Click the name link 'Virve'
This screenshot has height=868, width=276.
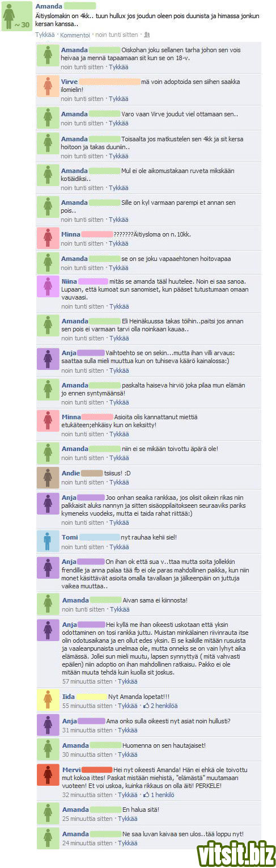(x=69, y=82)
